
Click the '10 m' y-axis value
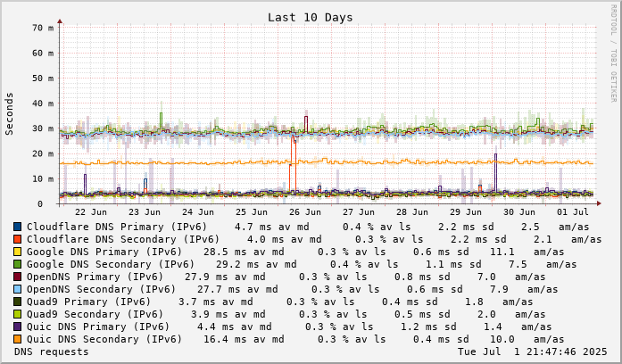pos(43,178)
